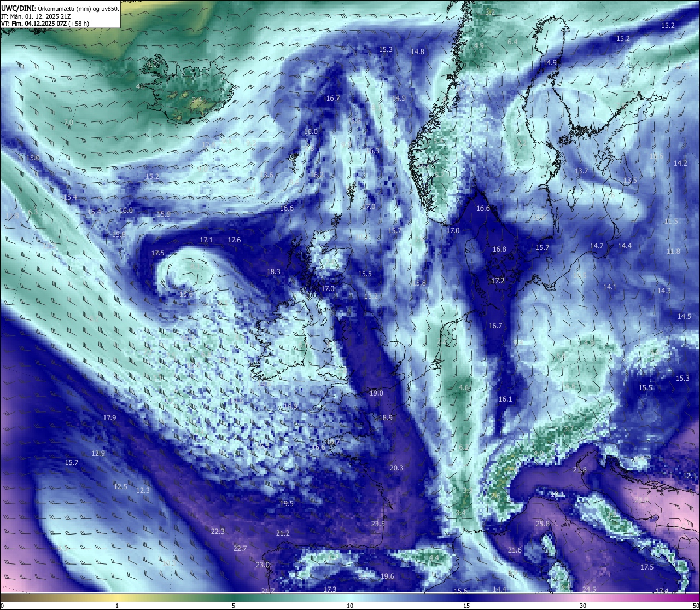700x610 pixels.
Task: Click the map value '23.0'
Action: tap(262, 565)
